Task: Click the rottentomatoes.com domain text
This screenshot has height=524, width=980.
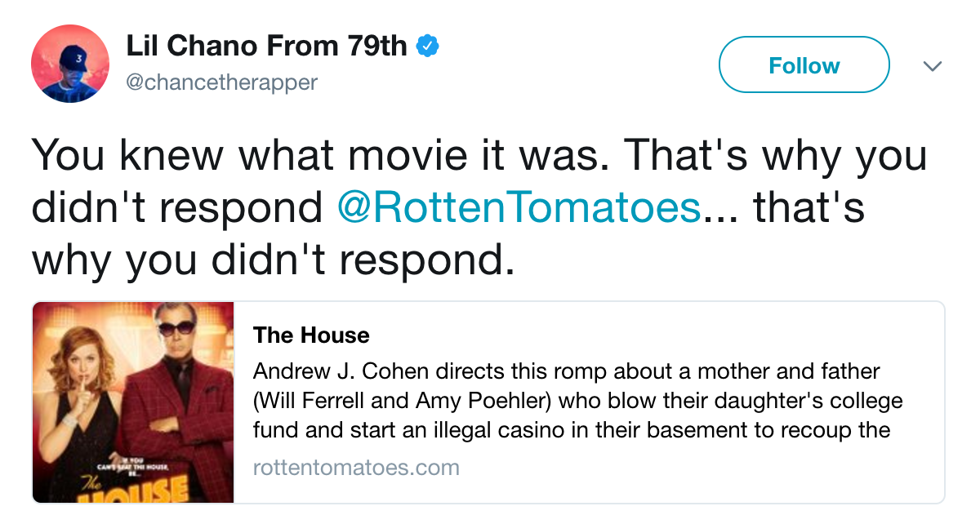Action: pos(356,468)
